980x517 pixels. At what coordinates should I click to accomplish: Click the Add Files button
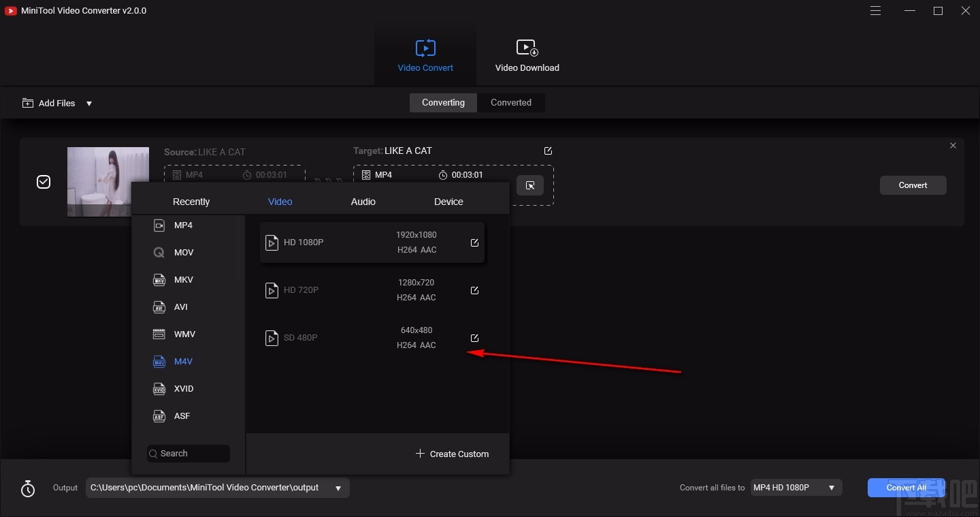point(49,104)
